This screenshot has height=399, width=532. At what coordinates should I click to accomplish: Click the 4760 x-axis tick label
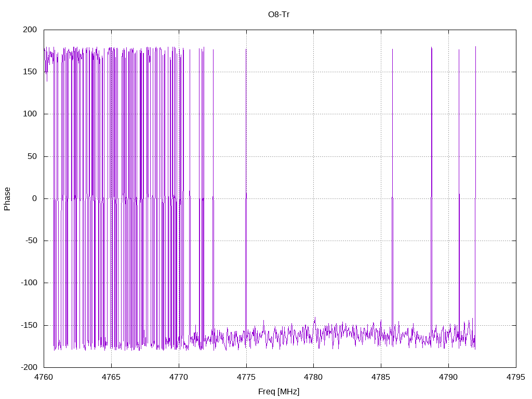coord(44,377)
